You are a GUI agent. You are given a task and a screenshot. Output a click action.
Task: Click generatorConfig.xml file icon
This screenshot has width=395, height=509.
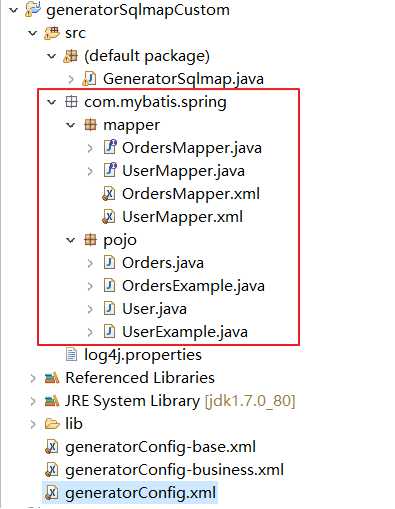(51, 493)
